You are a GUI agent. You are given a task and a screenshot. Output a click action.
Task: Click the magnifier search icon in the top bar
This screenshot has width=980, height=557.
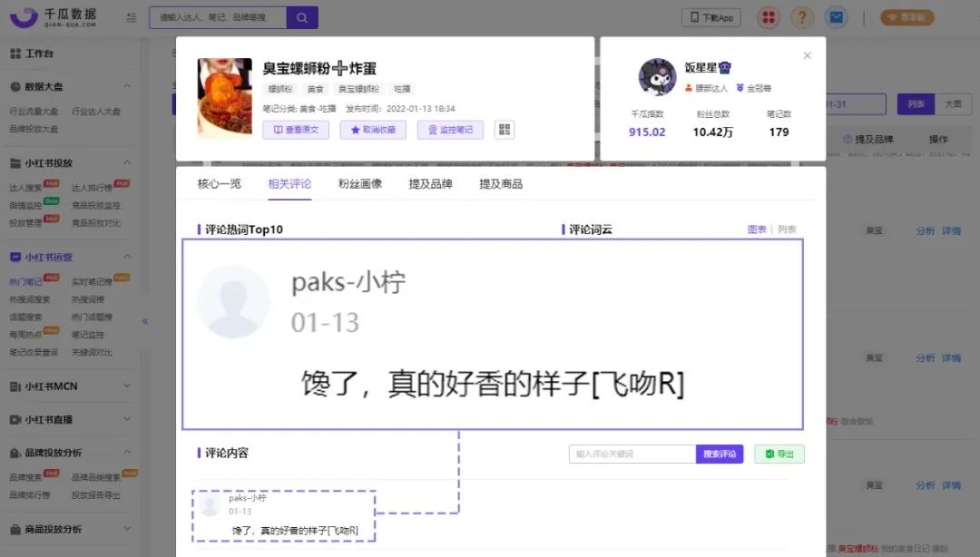pyautogui.click(x=301, y=16)
